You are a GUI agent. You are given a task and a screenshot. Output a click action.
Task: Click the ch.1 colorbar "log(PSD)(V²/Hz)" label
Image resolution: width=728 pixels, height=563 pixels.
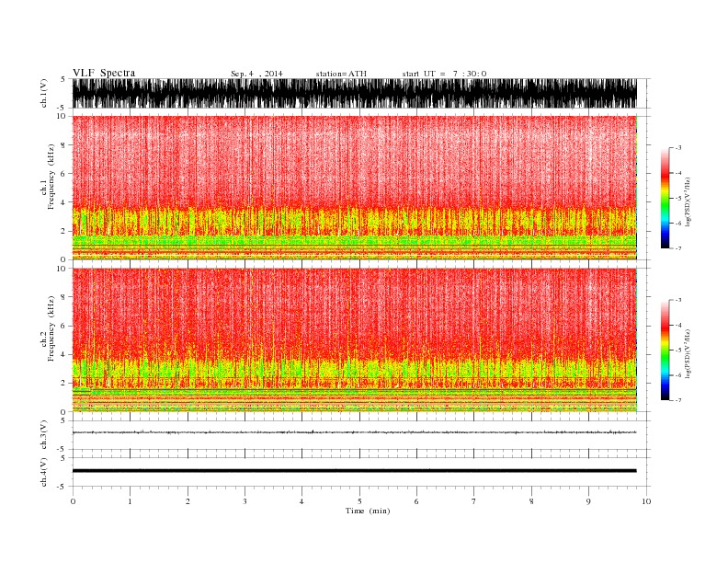point(688,201)
